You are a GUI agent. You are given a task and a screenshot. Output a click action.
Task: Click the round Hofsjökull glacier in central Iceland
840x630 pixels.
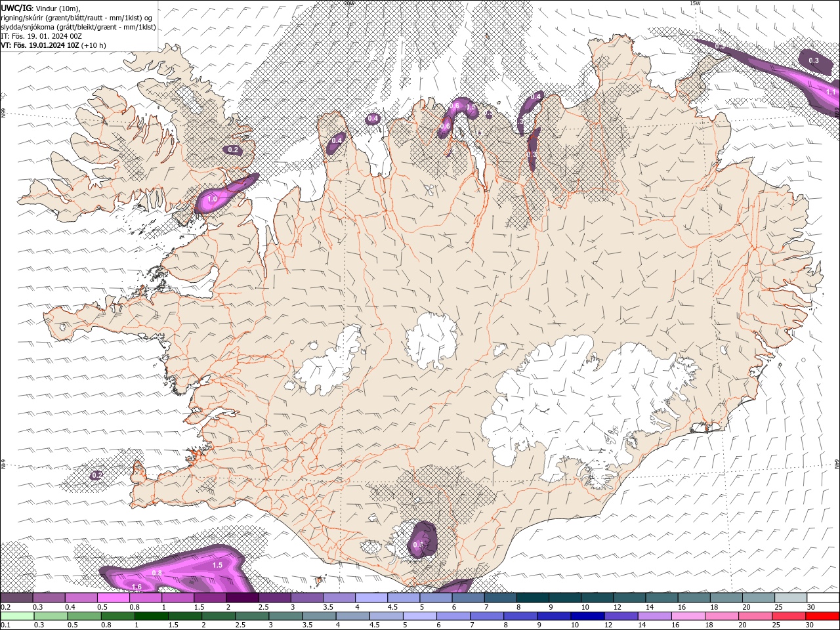click(x=432, y=341)
